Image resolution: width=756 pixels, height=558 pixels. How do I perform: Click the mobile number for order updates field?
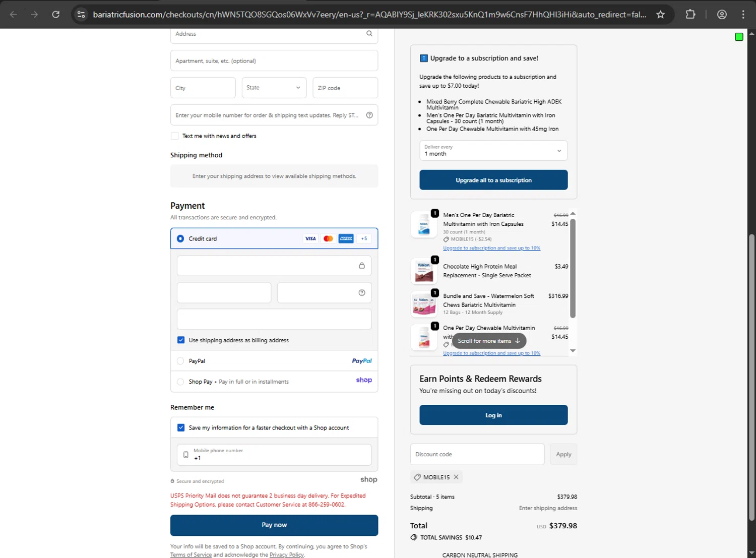click(x=274, y=115)
